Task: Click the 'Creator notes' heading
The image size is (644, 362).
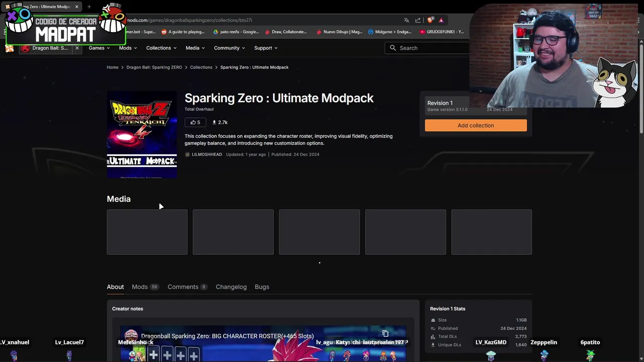Action: point(128,309)
